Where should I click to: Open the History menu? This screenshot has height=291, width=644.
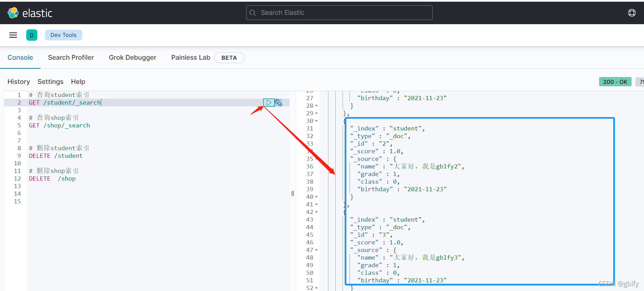(x=19, y=81)
